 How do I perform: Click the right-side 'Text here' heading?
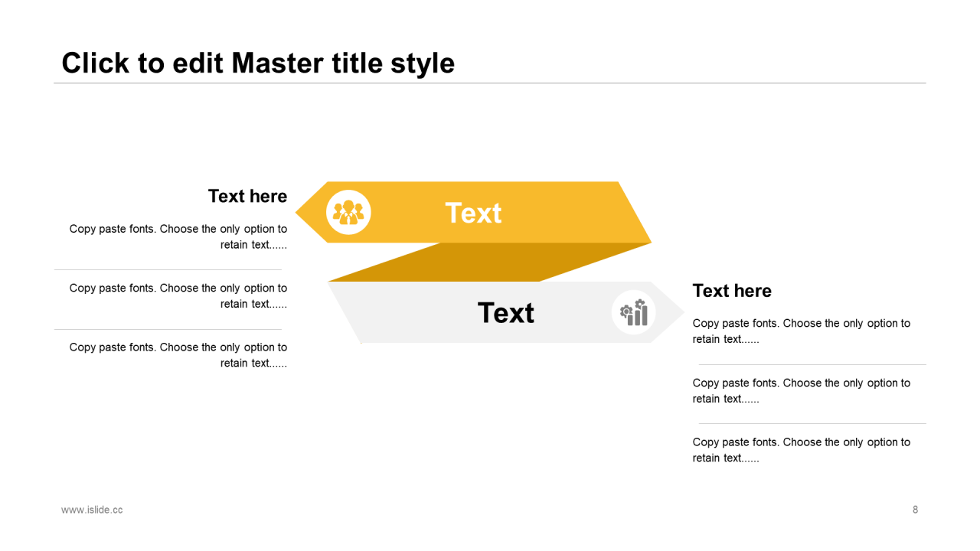click(732, 291)
